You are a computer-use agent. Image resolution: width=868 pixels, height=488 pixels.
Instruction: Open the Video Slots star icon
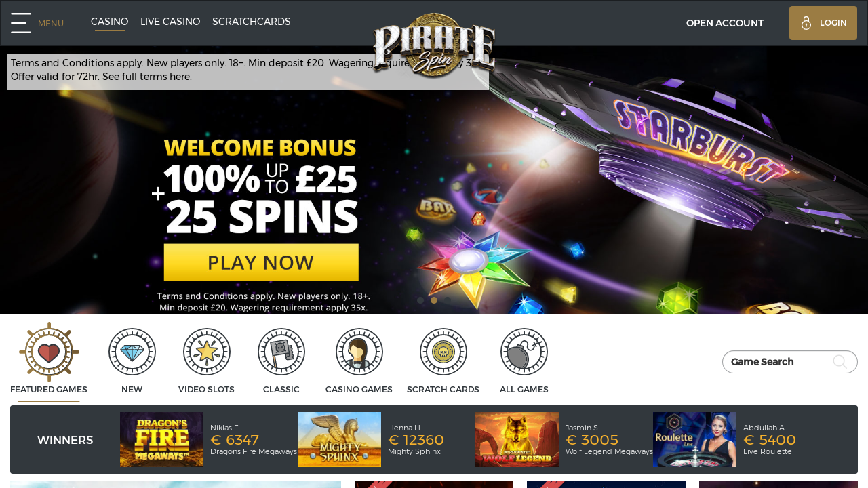[x=207, y=352]
